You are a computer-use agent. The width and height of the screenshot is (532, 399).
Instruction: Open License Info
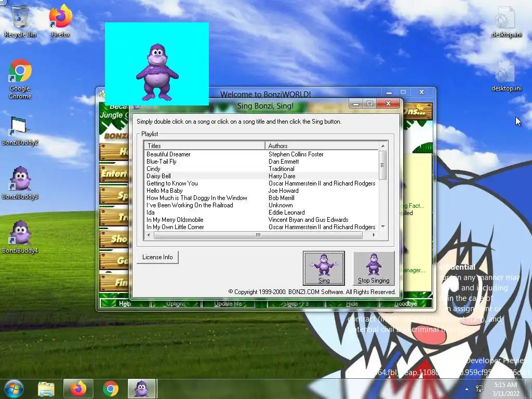(x=157, y=257)
